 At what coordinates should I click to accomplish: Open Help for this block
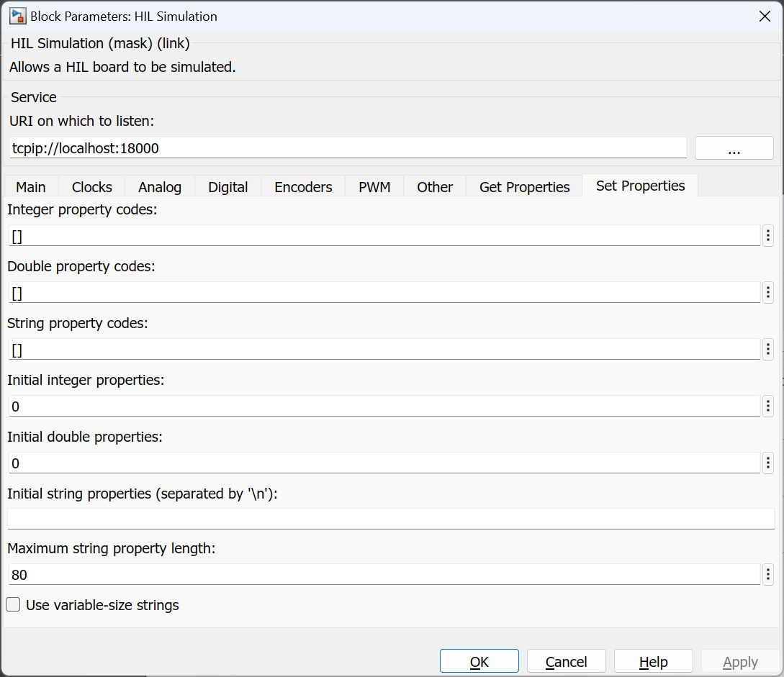pyautogui.click(x=653, y=662)
